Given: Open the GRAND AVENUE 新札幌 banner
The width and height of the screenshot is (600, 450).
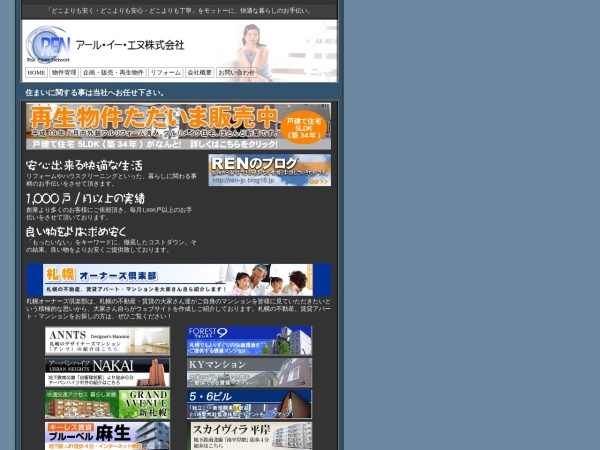Looking at the screenshot, I should pyautogui.click(x=107, y=404).
